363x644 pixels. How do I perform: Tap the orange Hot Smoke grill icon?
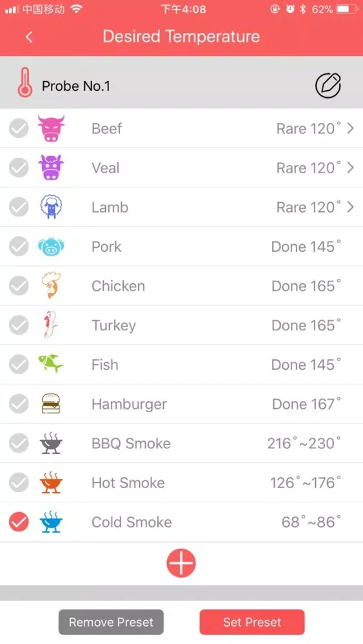[51, 482]
